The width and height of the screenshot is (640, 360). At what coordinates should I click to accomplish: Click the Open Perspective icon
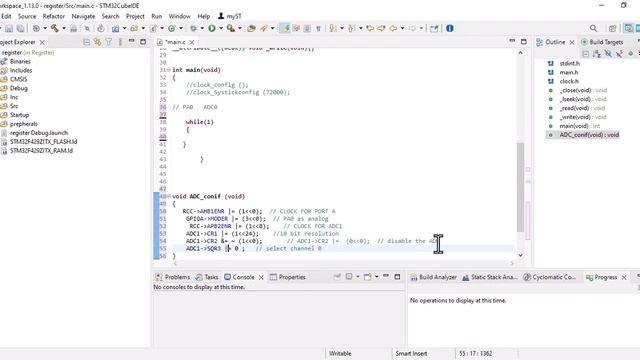[612, 28]
